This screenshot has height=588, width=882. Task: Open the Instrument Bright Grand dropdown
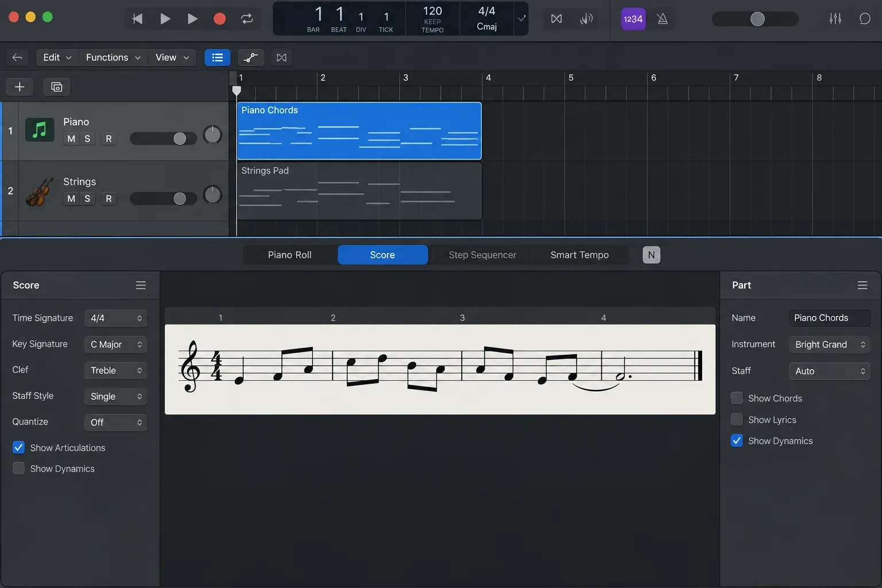(x=830, y=345)
